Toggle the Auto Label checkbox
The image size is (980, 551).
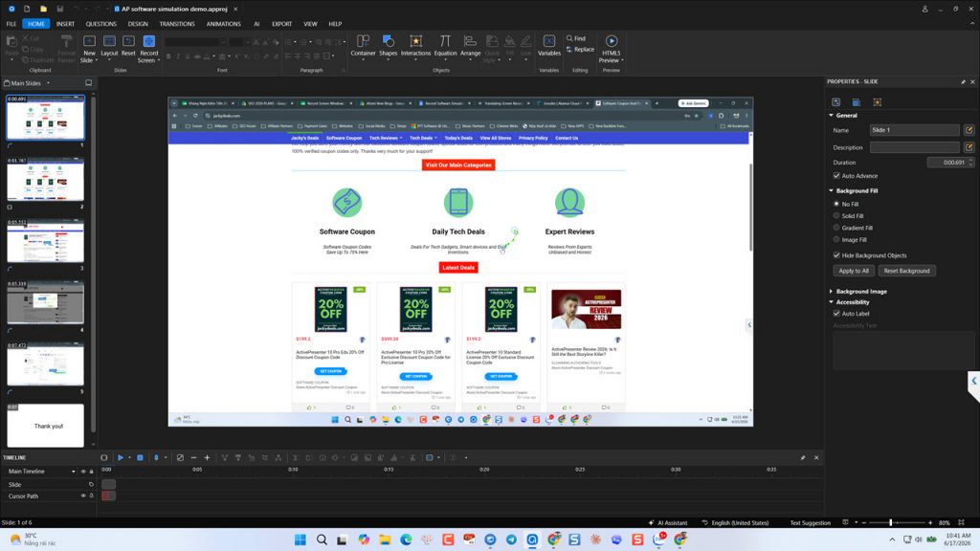pos(836,314)
